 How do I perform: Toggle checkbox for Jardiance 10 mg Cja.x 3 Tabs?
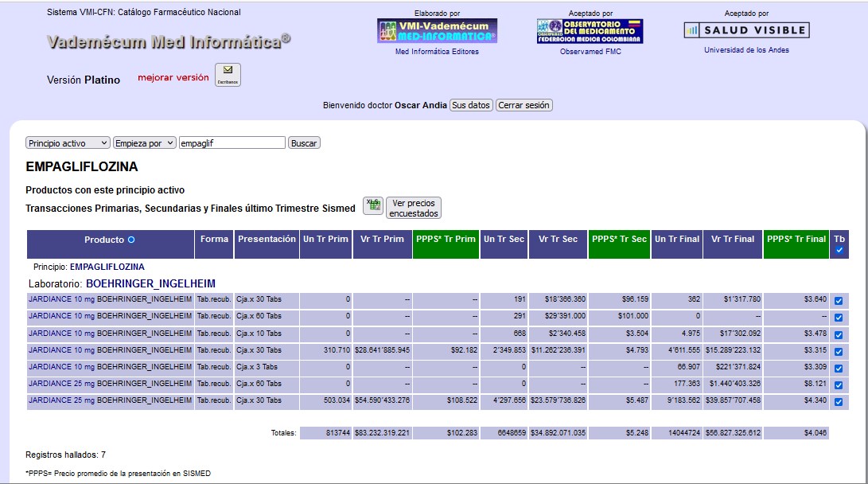tap(839, 369)
